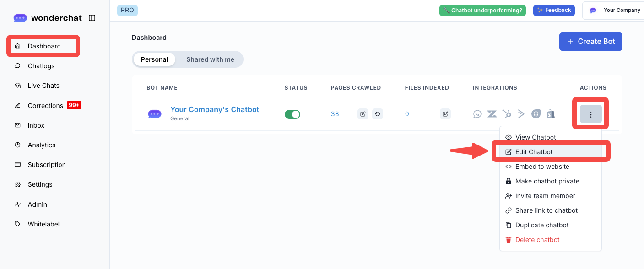The width and height of the screenshot is (644, 269).
Task: Click the Shopify integration icon
Action: (x=551, y=114)
